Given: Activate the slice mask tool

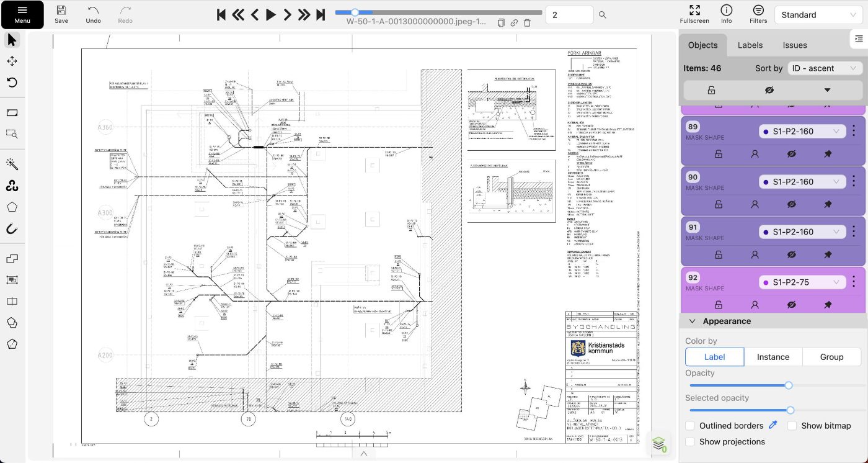Looking at the screenshot, I should [12, 344].
